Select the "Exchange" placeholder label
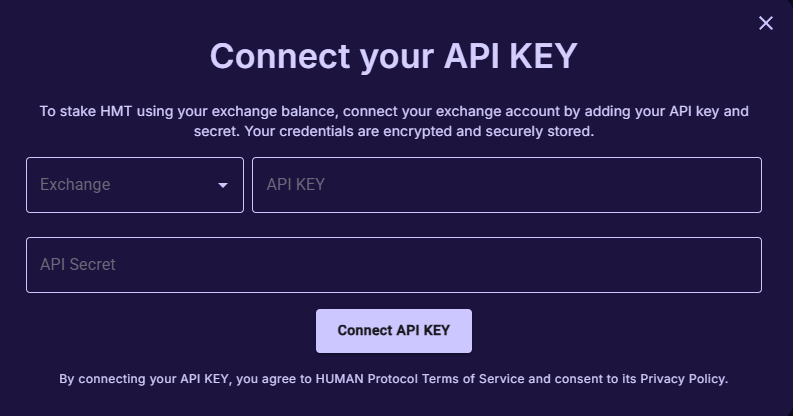Screen dimensions: 793x416 pyautogui.click(x=75, y=185)
